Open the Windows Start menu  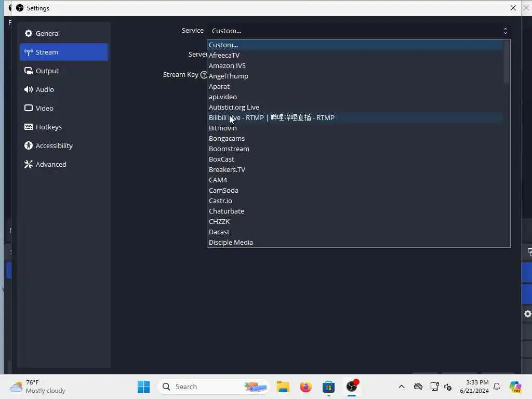pos(143,387)
